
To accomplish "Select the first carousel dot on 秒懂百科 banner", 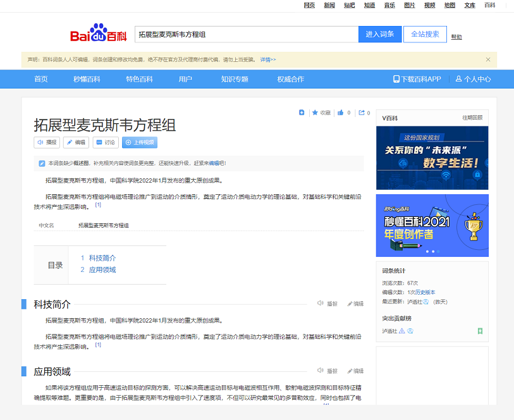I will pyautogui.click(x=427, y=252).
